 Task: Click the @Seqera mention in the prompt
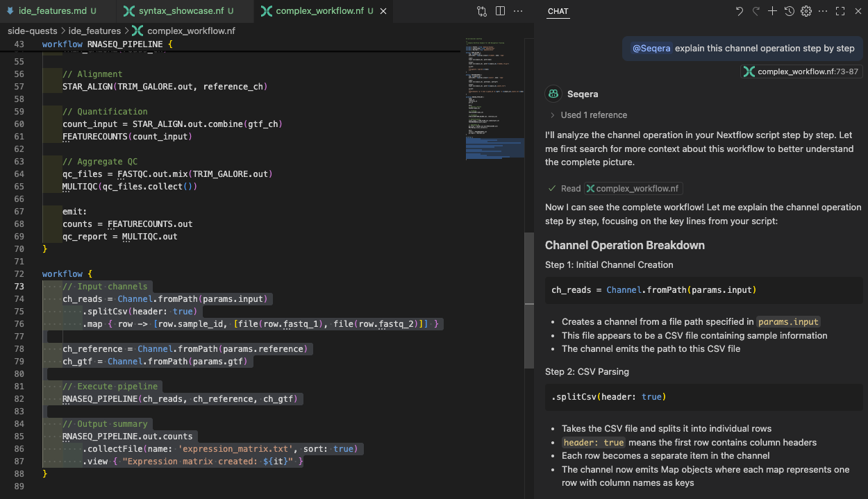coord(651,49)
